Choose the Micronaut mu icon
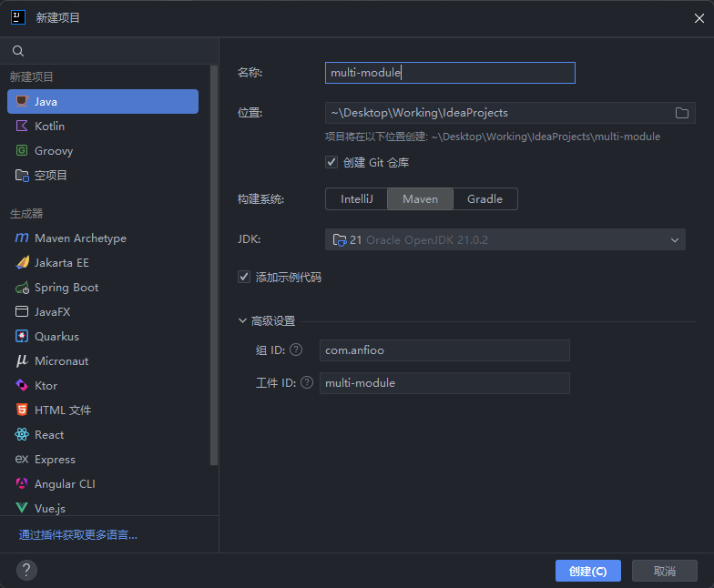The image size is (714, 588). click(x=22, y=360)
